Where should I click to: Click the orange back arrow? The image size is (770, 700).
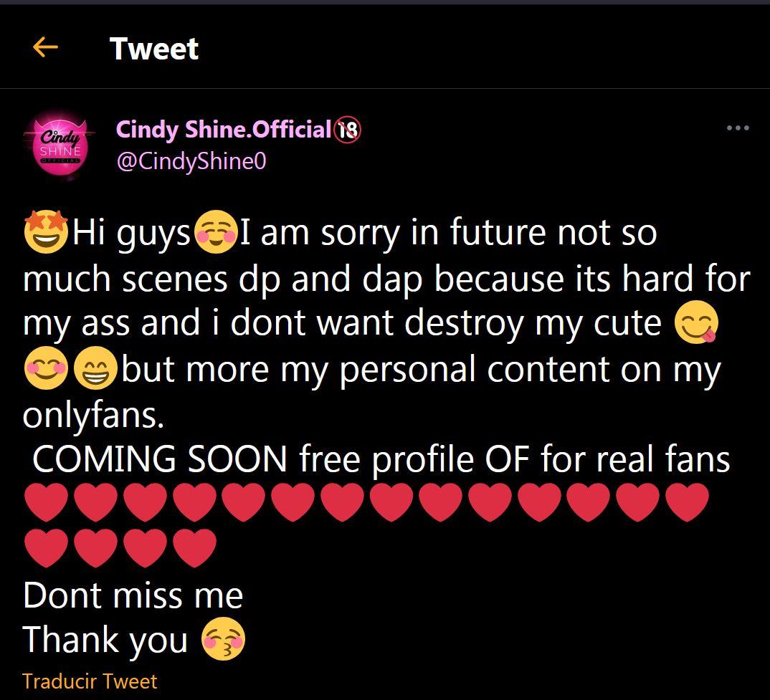click(x=45, y=48)
